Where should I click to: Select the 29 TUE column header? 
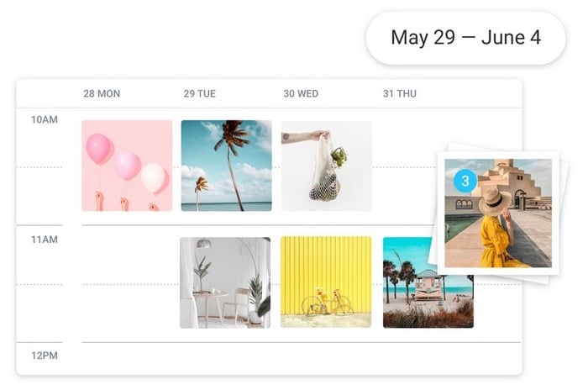click(x=201, y=93)
